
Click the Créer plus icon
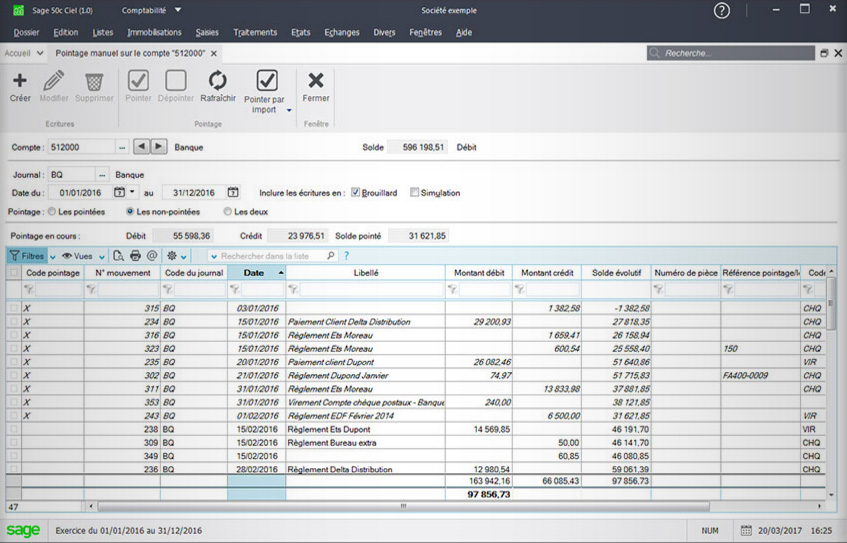19,81
